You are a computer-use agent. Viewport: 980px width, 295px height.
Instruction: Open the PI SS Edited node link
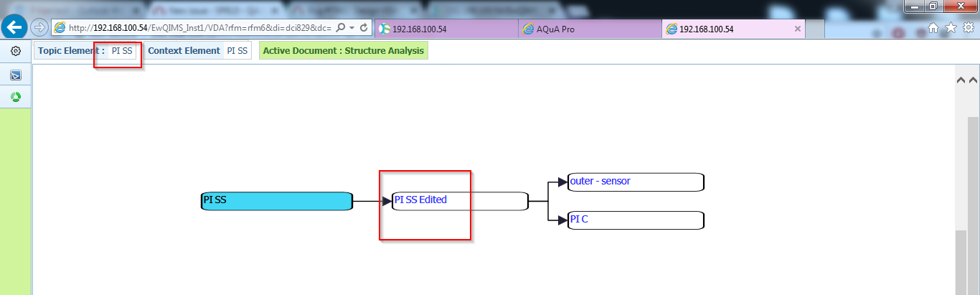(x=420, y=200)
